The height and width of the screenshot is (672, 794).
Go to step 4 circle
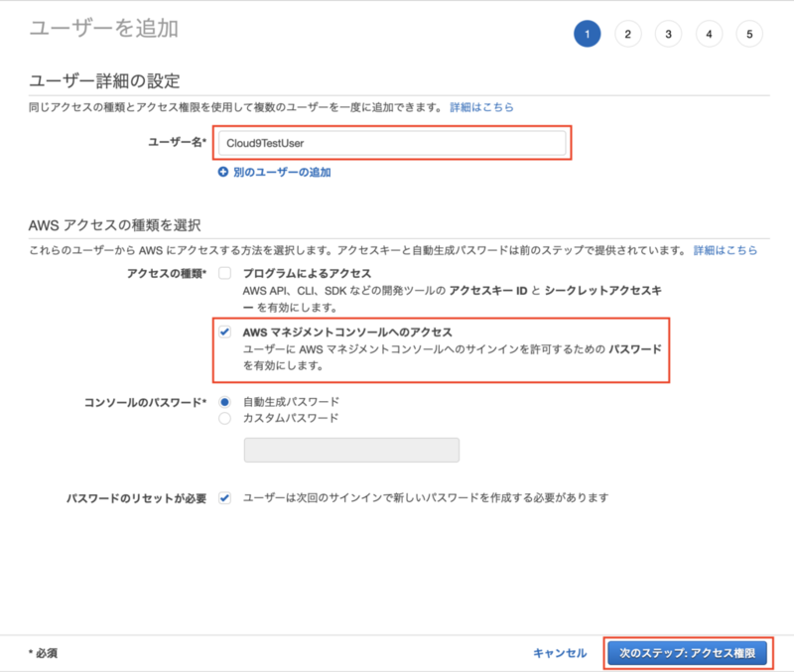[709, 34]
